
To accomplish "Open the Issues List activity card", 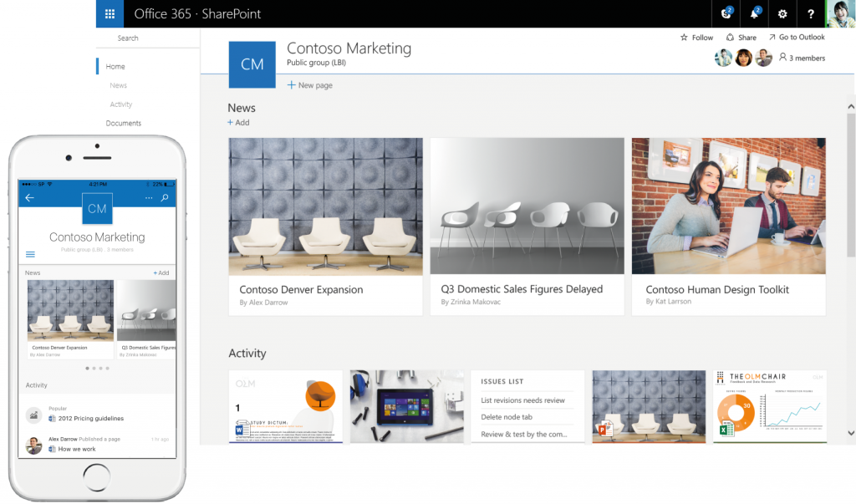I will coord(527,407).
